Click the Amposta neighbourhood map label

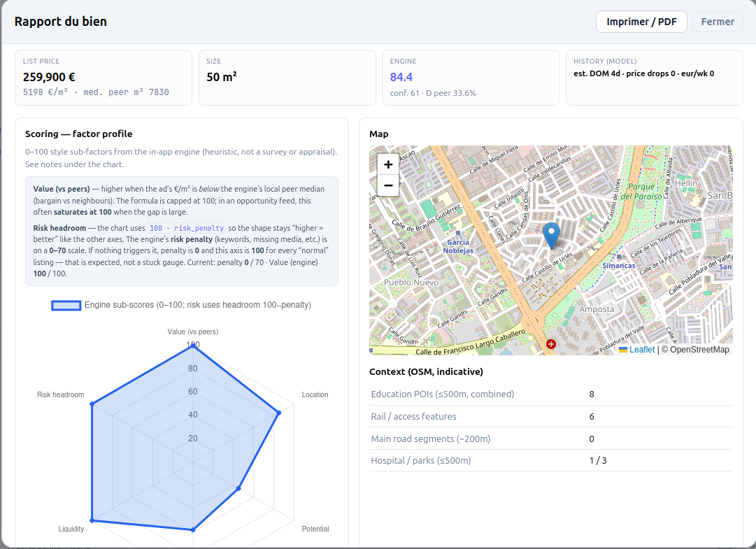(597, 309)
